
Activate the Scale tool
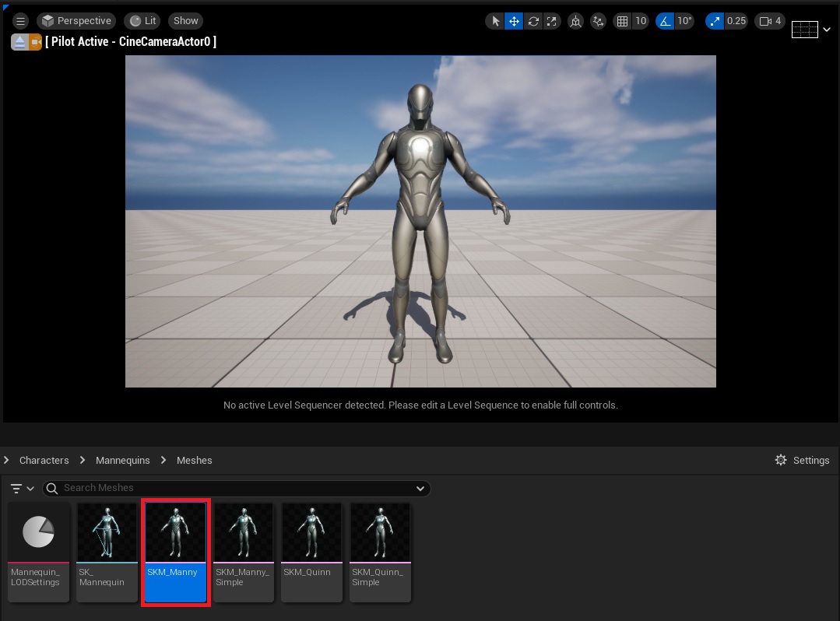pos(551,21)
